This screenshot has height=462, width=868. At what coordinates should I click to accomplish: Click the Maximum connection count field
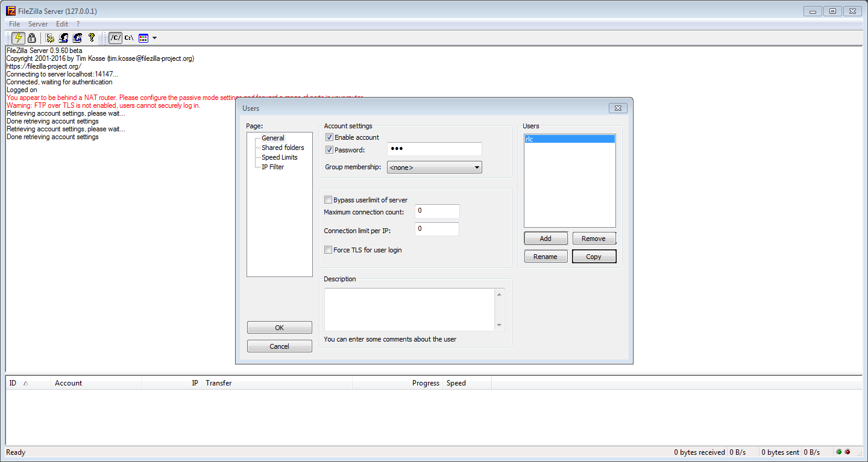[x=437, y=211]
